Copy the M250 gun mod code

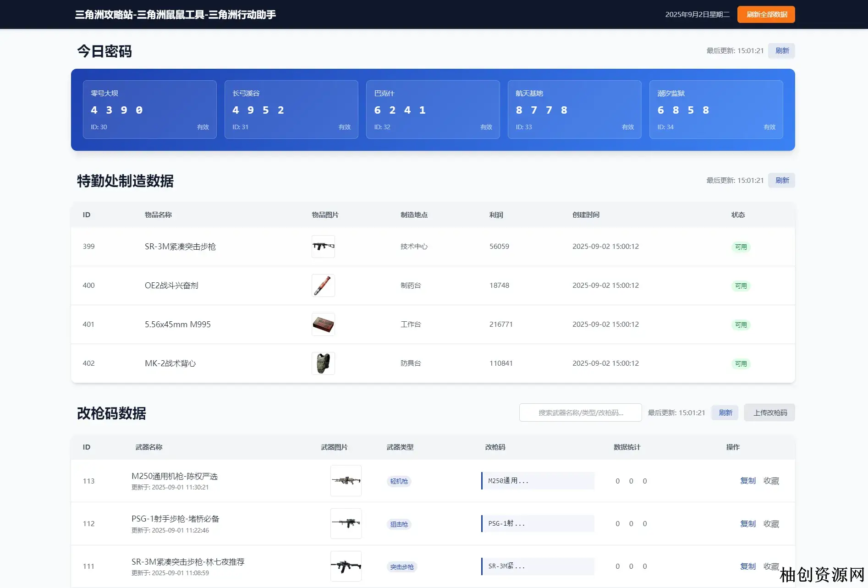(747, 481)
